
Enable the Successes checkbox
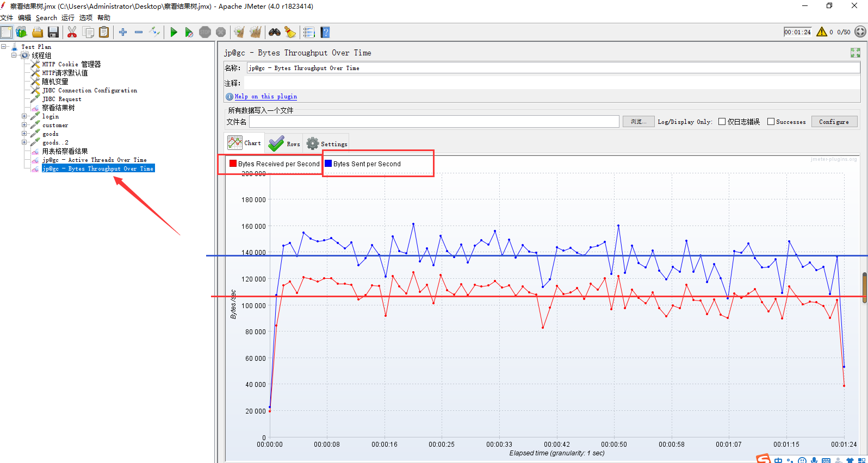click(x=771, y=122)
